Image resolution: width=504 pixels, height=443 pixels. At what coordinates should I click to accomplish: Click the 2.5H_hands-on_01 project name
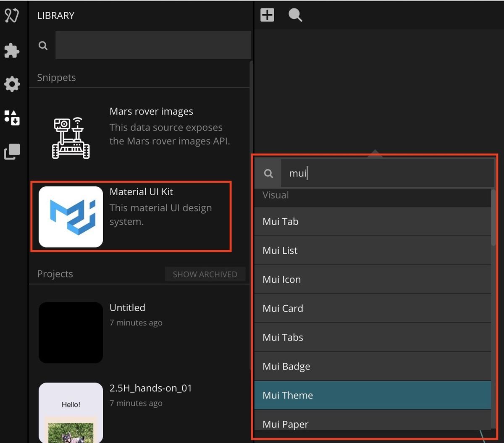151,388
